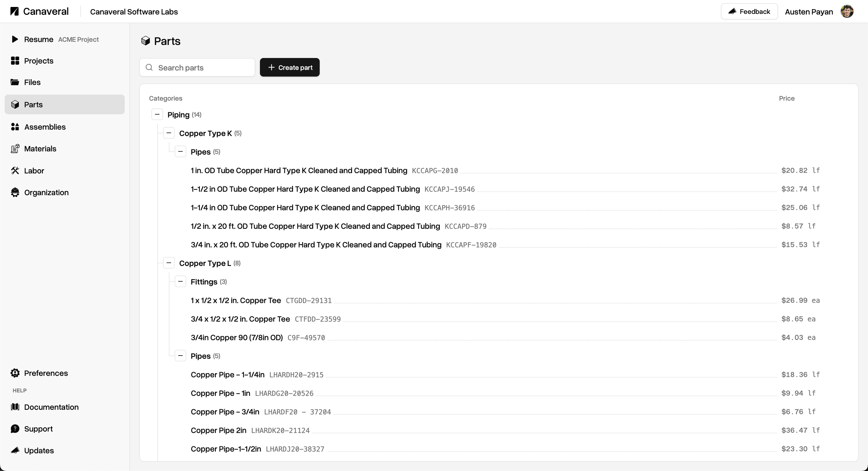Open Copper Pipe 2in part
The image size is (868, 471).
505,430
